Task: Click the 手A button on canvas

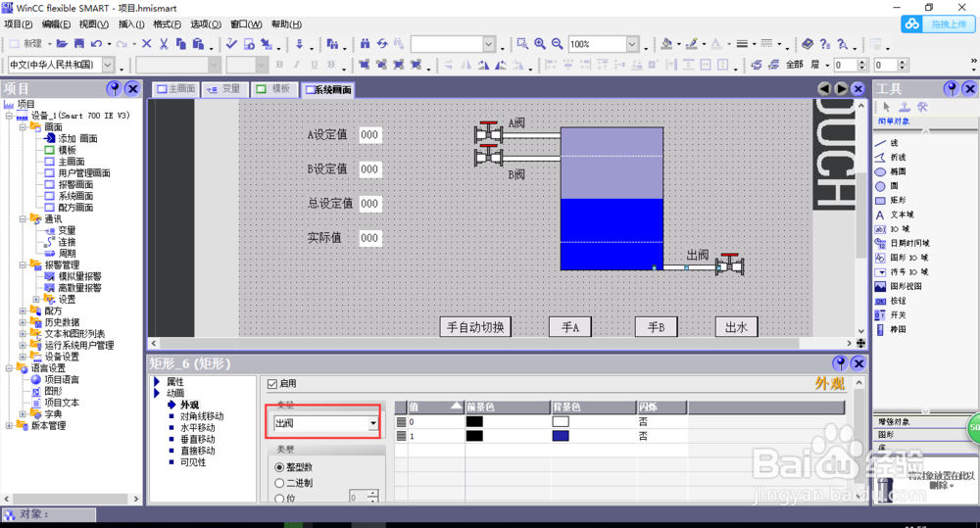Action: click(x=570, y=327)
